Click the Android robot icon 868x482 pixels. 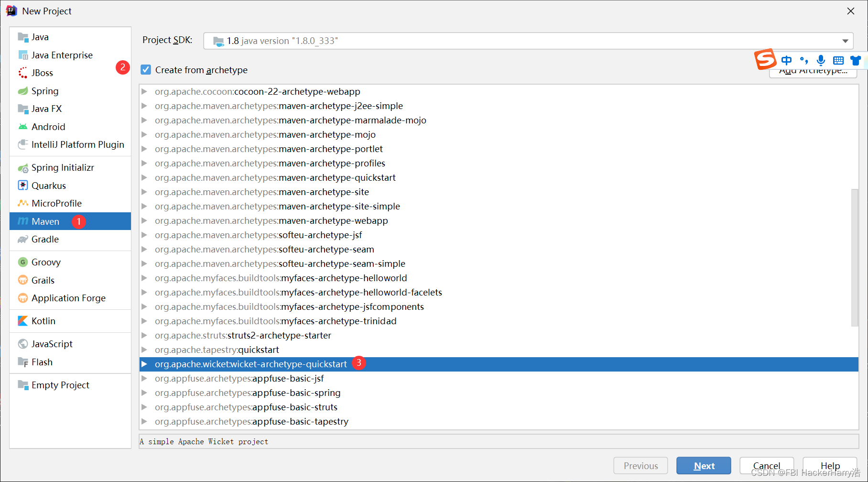coord(23,127)
